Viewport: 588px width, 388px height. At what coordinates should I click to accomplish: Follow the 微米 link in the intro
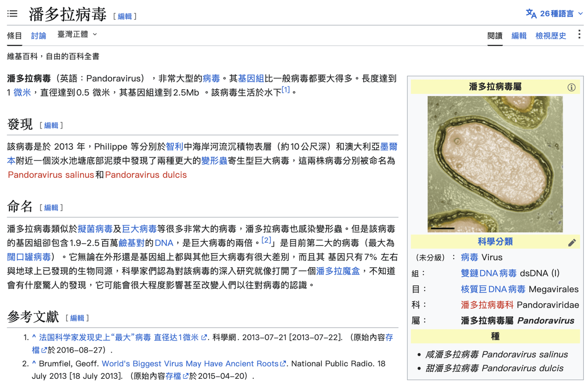pos(22,92)
